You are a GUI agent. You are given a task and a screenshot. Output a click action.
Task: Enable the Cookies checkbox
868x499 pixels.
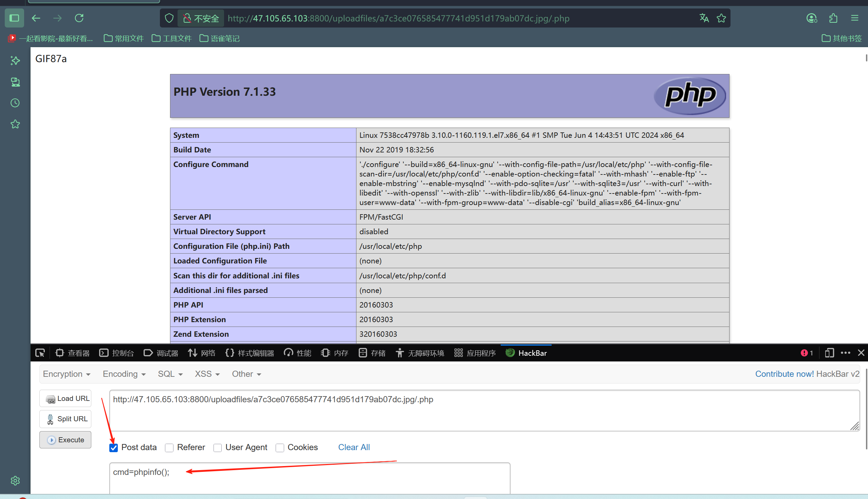click(280, 448)
